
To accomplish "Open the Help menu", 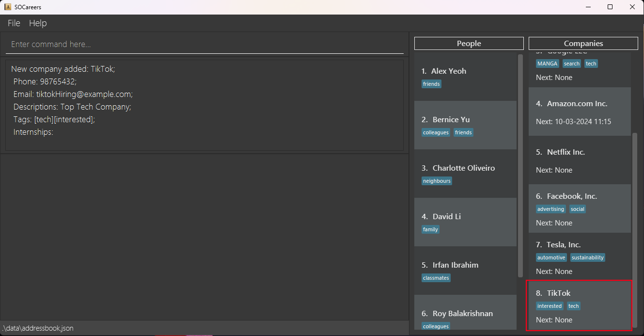I will [38, 23].
